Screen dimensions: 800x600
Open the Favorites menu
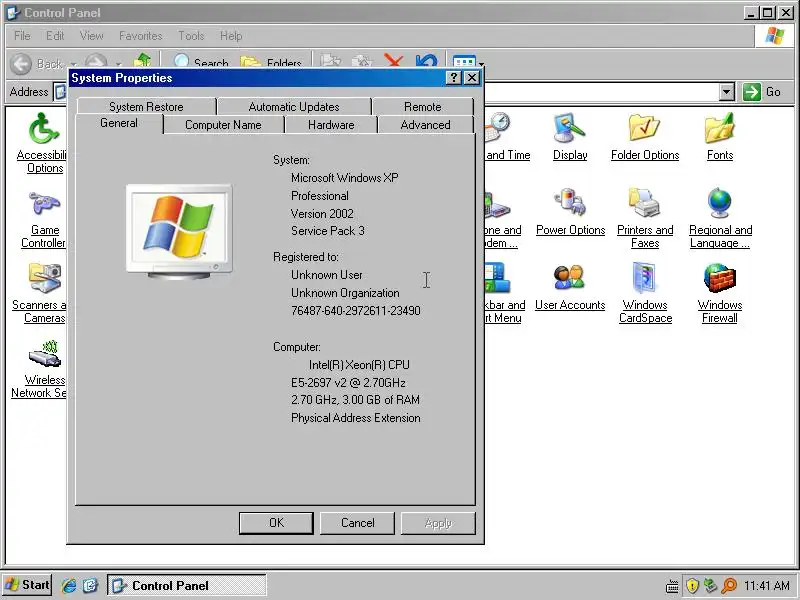[140, 36]
